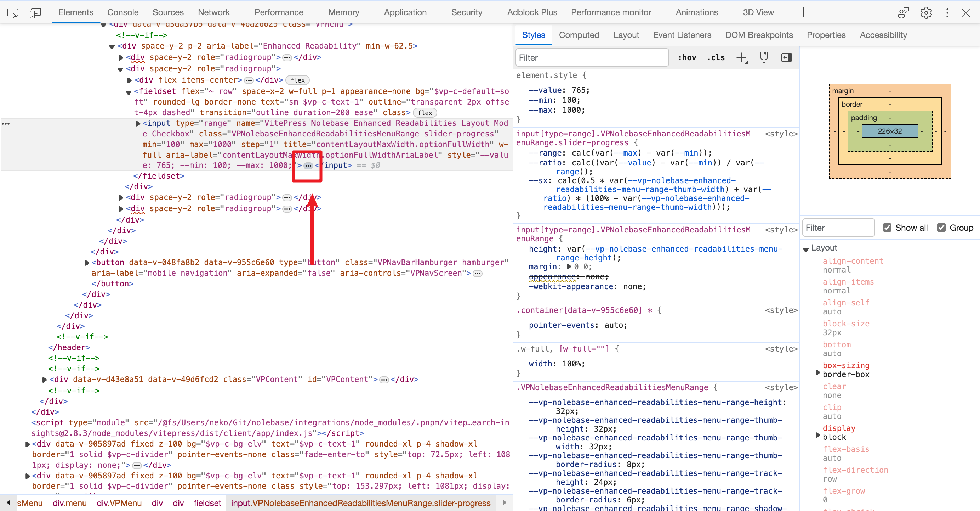The image size is (980, 511).
Task: Expand the VPContent div node
Action: point(45,380)
